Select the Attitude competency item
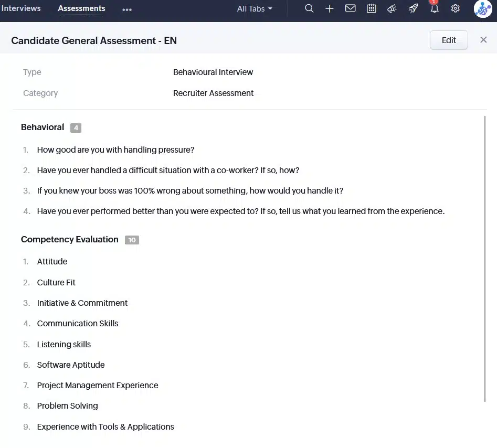The height and width of the screenshot is (448, 497). pos(52,261)
